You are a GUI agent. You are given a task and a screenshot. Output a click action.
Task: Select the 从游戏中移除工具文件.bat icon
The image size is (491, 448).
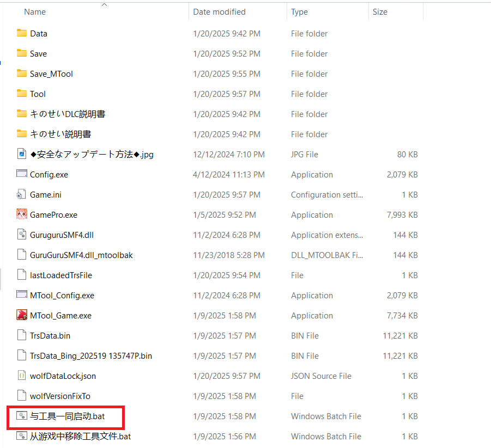[x=22, y=436]
